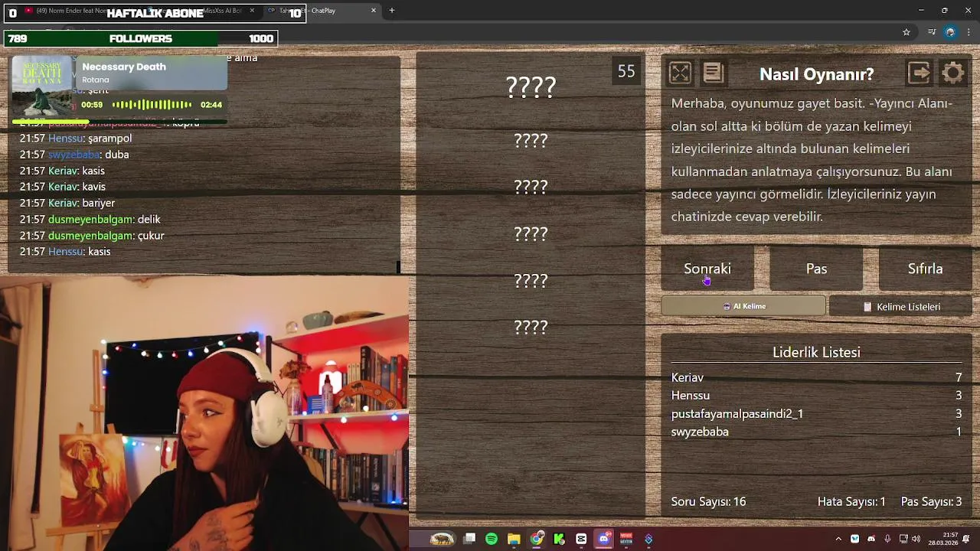
Task: Click the Sonraki button
Action: (707, 269)
